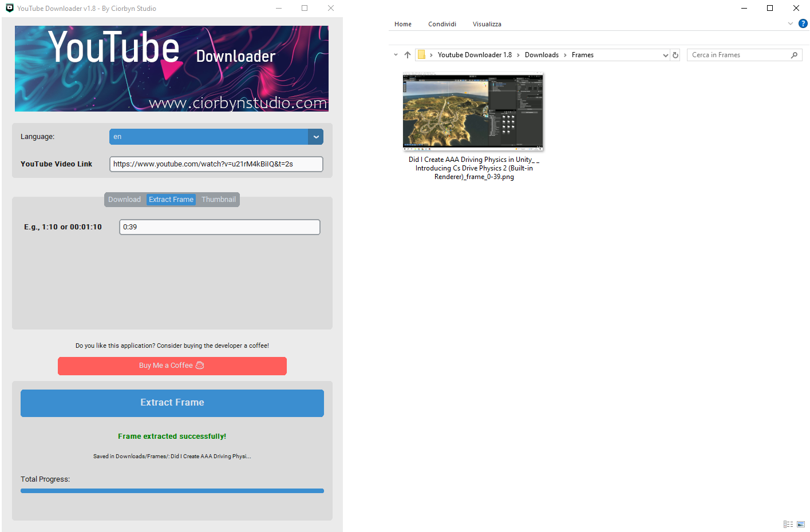Switch to the Extract Frame tab

(x=171, y=200)
